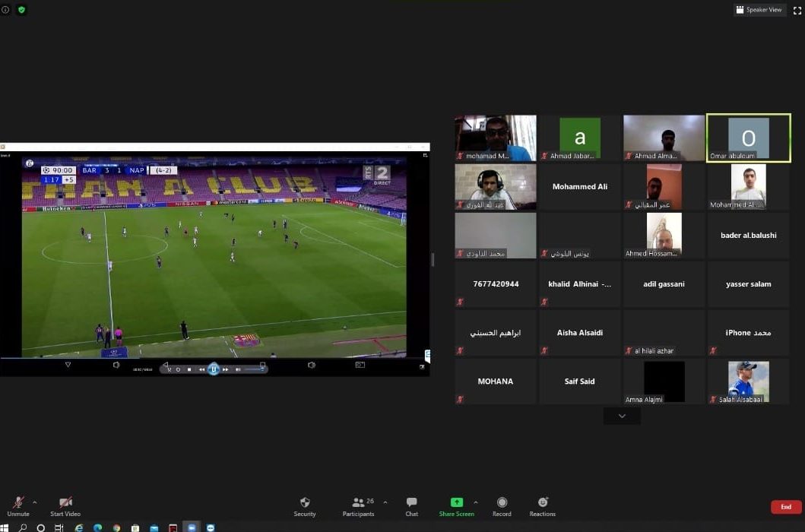Open audio options arrow beside Unmute
This screenshot has height=532, width=805.
34,502
